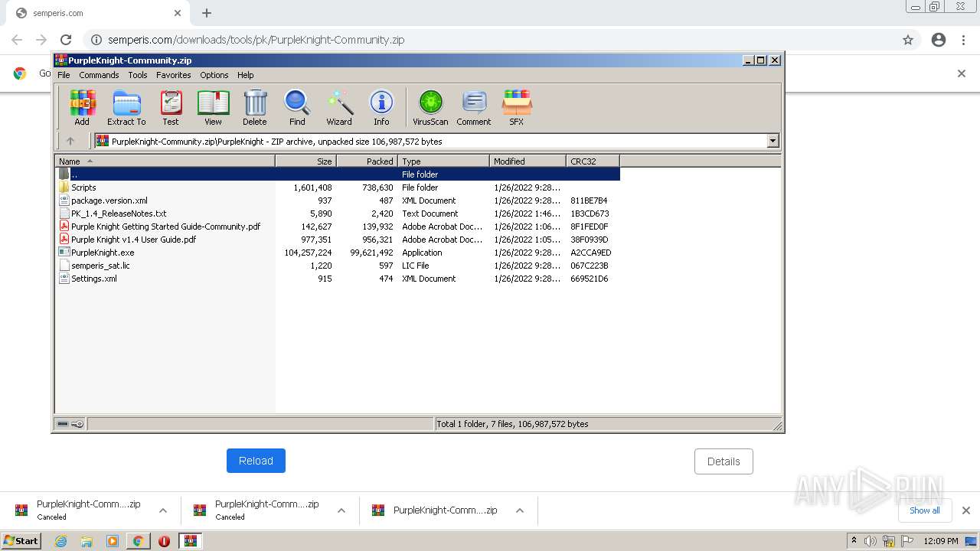Sort by the Type column header
This screenshot has height=551, width=980.
coord(443,161)
